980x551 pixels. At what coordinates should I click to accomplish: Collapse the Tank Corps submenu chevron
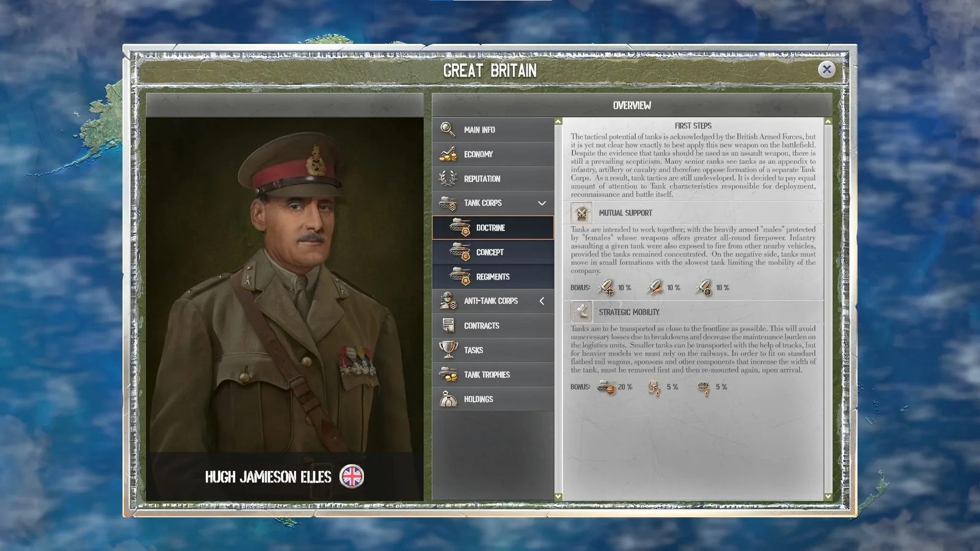coord(542,203)
